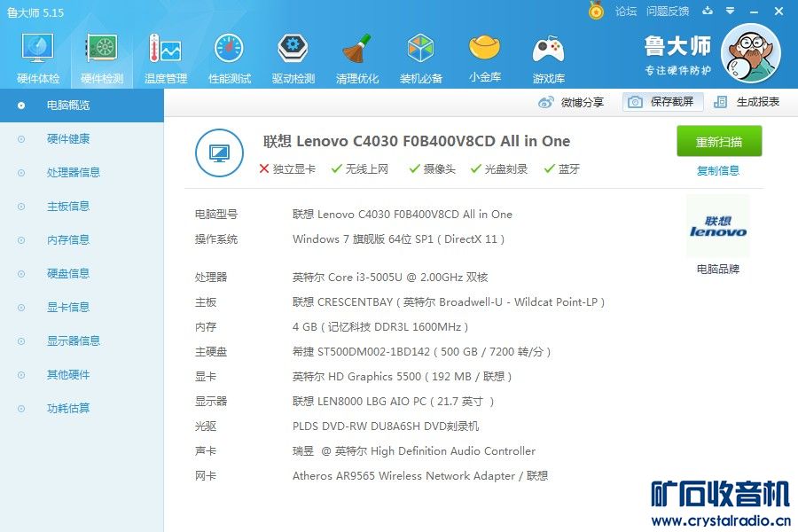The height and width of the screenshot is (532, 798).
Task: Open the title bar dropdown menu arrow
Action: coord(731,11)
